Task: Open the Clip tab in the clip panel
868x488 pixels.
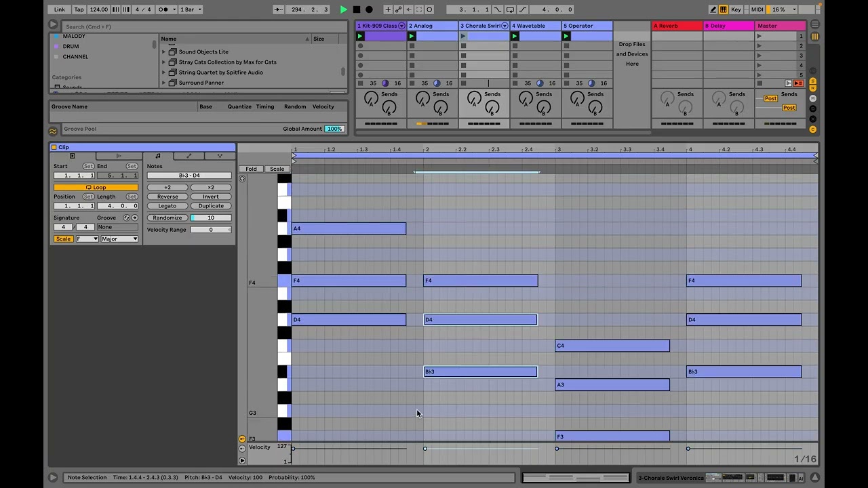Action: point(73,156)
